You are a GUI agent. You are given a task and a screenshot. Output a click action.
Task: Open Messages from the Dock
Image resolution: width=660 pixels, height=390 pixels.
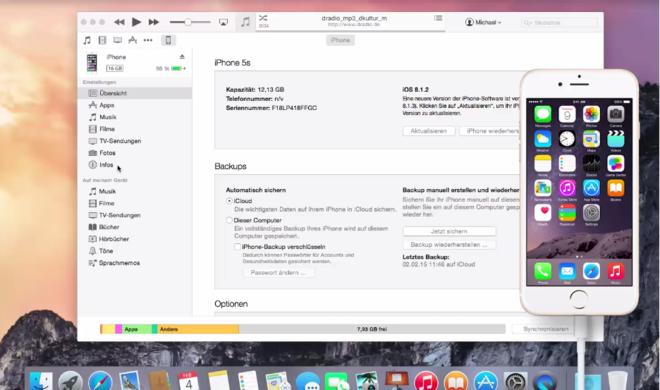coord(308,381)
